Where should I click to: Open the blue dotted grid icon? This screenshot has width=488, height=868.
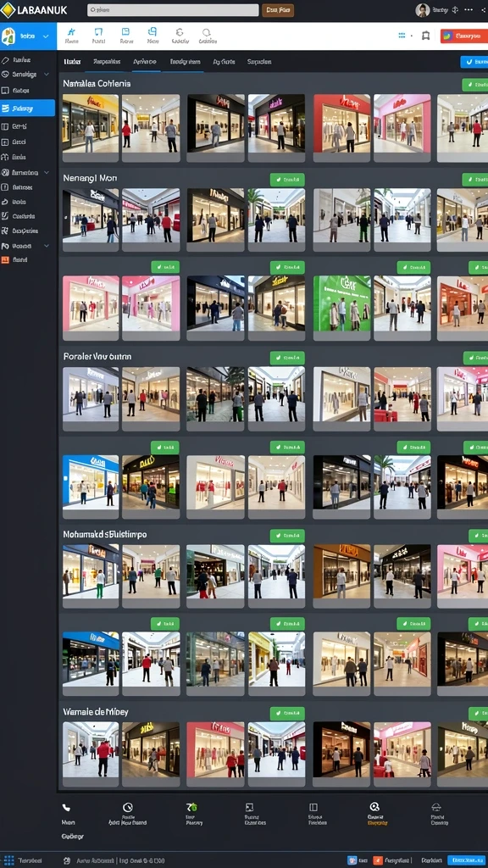[x=402, y=36]
